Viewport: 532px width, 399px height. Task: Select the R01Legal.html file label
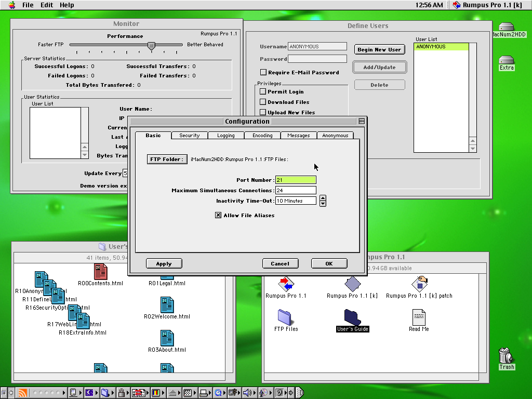click(x=167, y=283)
